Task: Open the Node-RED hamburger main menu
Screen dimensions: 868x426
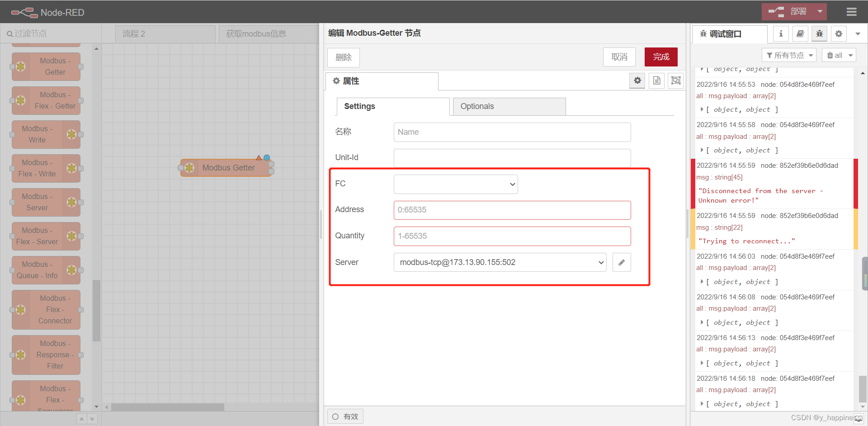Action: pyautogui.click(x=852, y=12)
